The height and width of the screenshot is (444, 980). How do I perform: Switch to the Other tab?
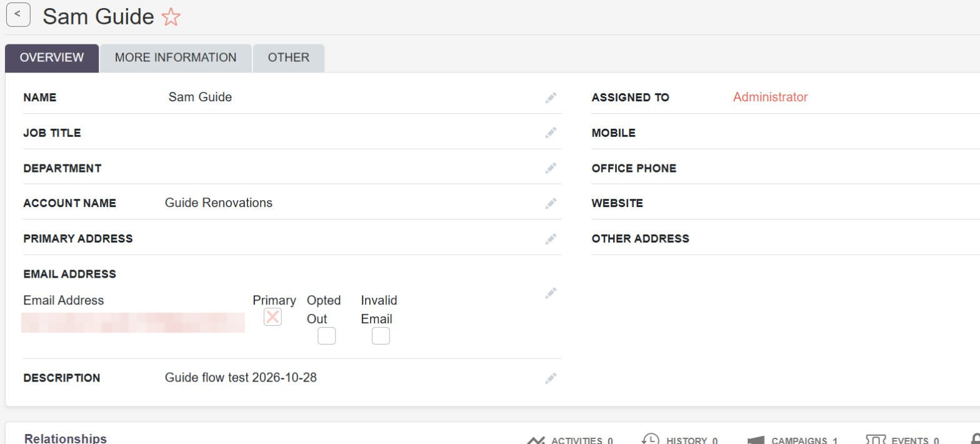pyautogui.click(x=289, y=58)
